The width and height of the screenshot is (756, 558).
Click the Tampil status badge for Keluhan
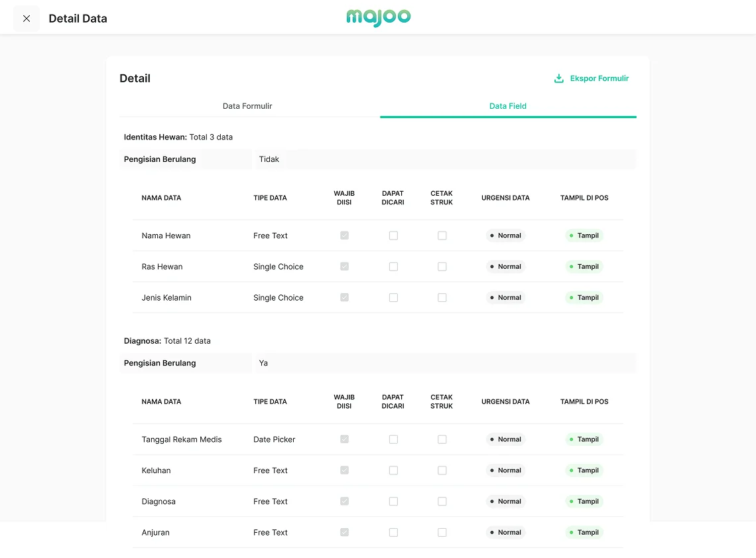click(x=584, y=470)
